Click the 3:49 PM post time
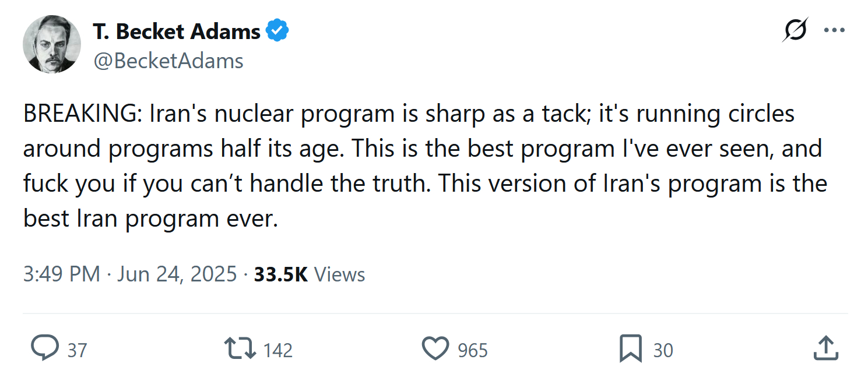 (61, 274)
